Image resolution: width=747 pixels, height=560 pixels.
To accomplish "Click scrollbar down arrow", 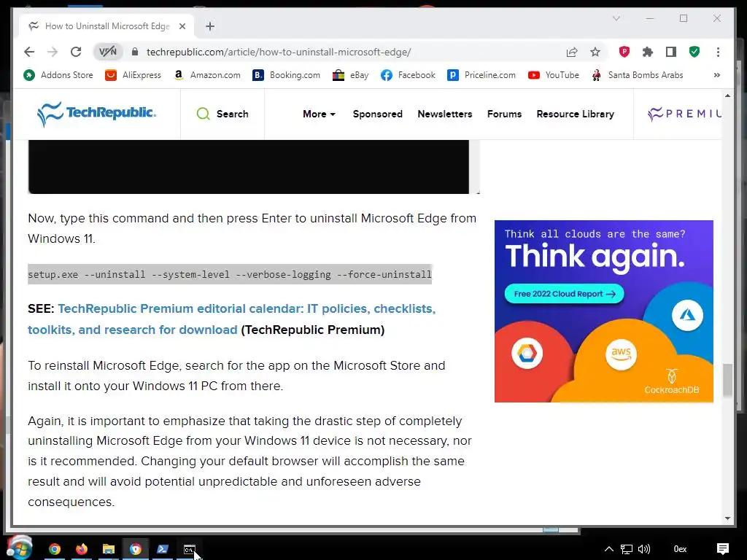I will pos(727,518).
